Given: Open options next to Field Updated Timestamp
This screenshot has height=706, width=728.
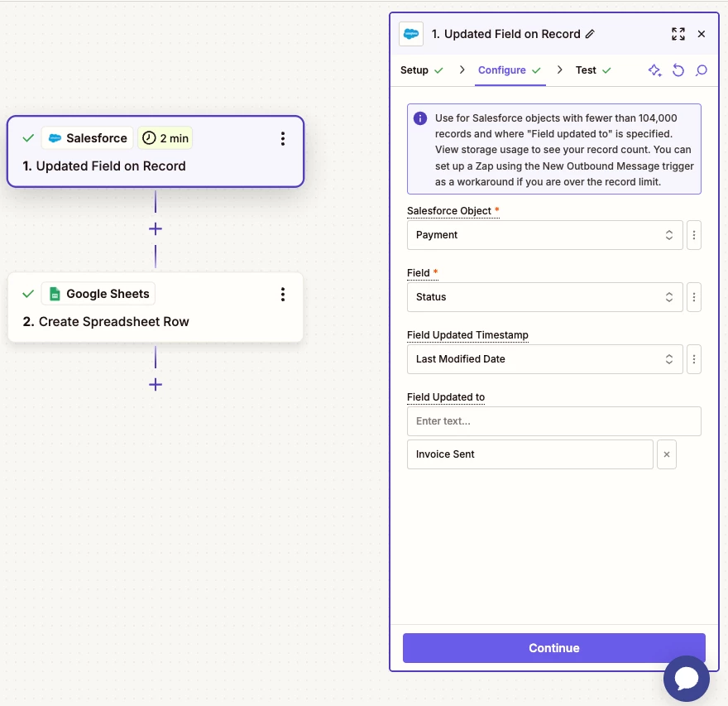Looking at the screenshot, I should pyautogui.click(x=693, y=359).
